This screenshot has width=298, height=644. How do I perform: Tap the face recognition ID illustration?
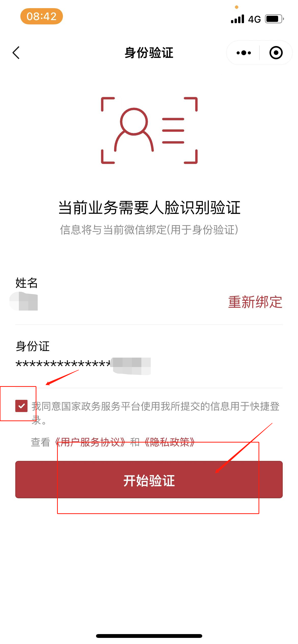click(x=149, y=130)
